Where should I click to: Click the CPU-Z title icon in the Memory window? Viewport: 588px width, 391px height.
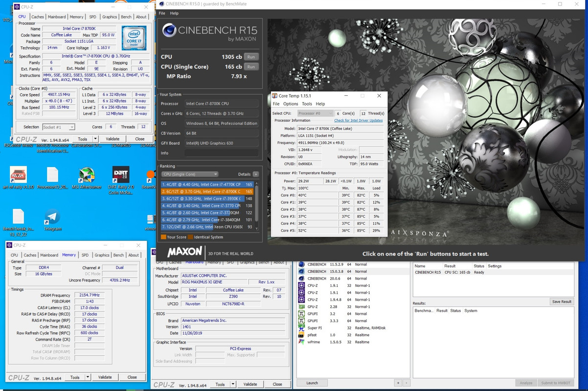click(10, 245)
